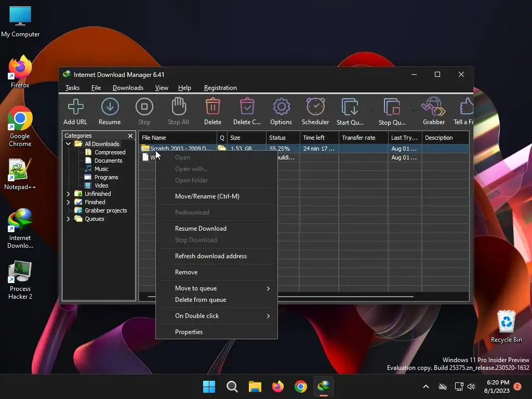Select the Video category
The image size is (532, 399).
(101, 185)
